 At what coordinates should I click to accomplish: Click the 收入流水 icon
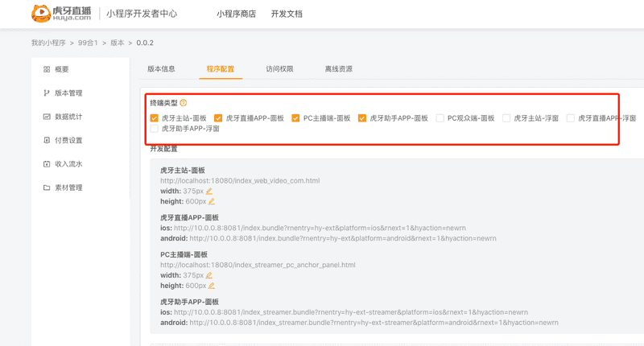point(47,164)
